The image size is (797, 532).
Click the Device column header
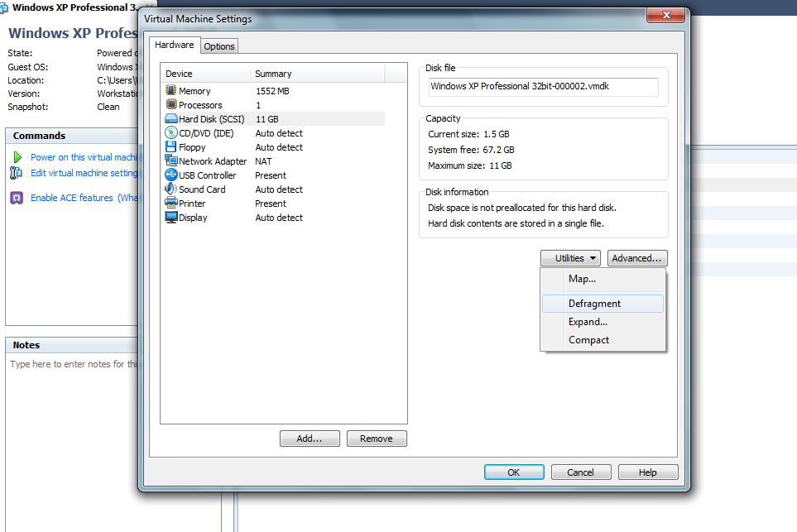pos(205,74)
